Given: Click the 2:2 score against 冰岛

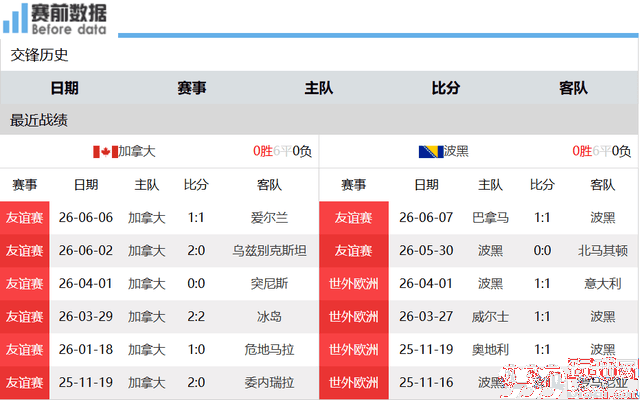Looking at the screenshot, I should (196, 316).
